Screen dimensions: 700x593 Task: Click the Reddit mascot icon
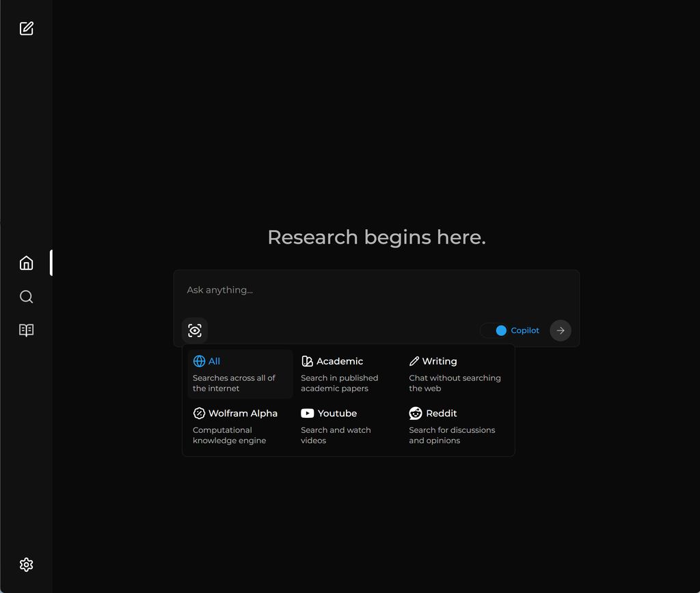(x=416, y=413)
